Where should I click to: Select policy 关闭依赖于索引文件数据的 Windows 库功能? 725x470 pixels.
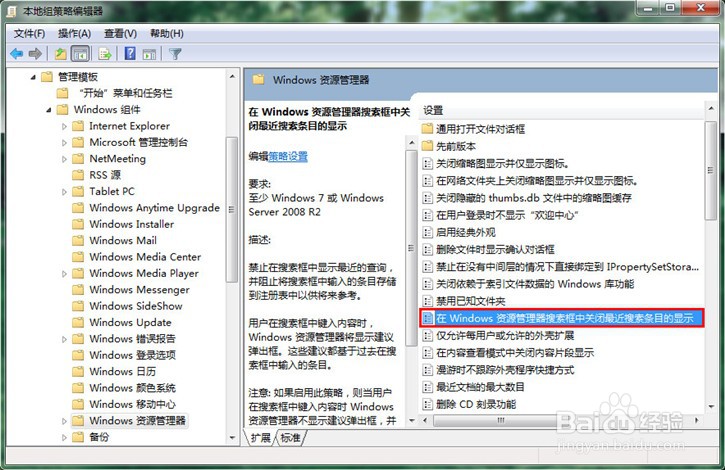pos(535,284)
